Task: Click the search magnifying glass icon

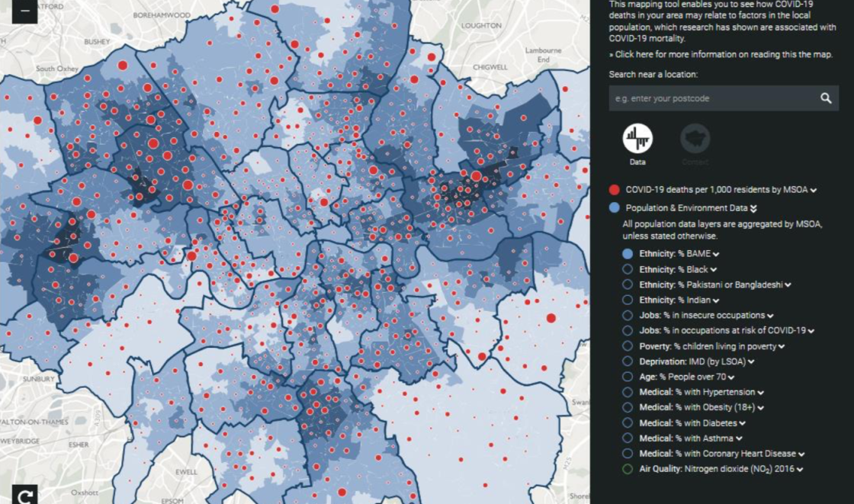Action: (826, 98)
